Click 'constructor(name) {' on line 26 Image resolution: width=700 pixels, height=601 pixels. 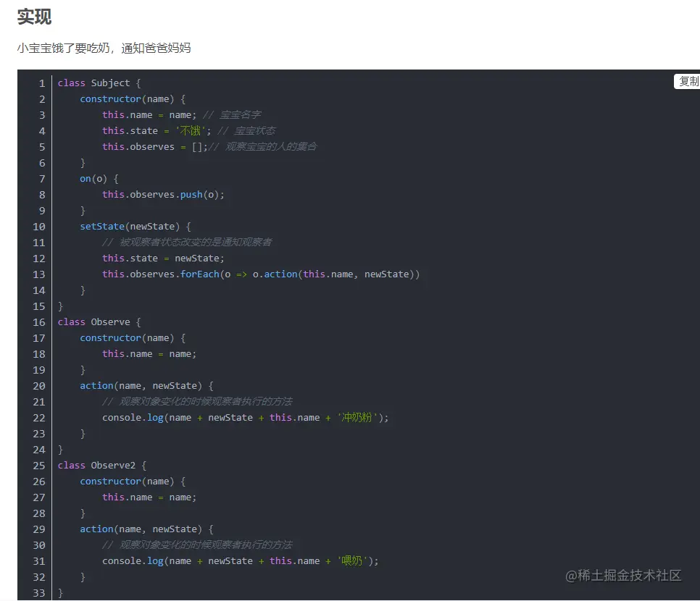pos(133,482)
